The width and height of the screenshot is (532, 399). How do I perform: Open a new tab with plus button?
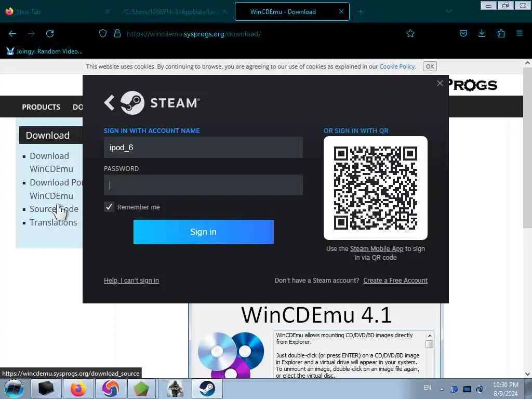coord(361,12)
